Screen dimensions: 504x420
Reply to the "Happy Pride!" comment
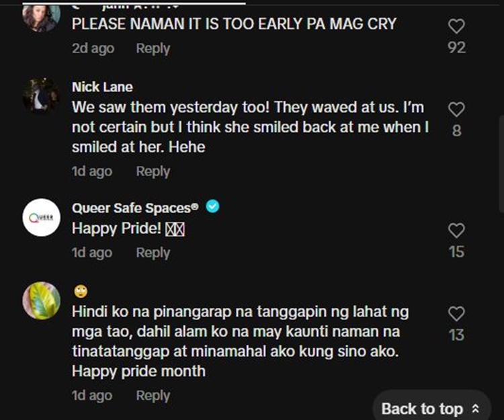153,253
